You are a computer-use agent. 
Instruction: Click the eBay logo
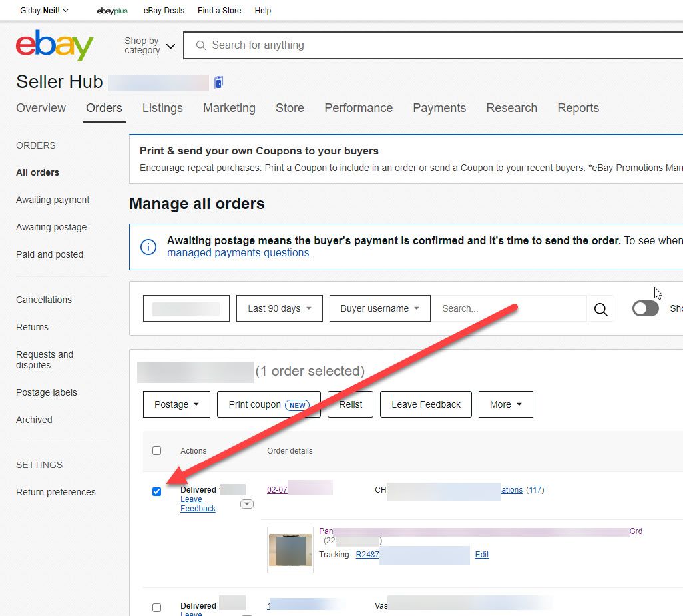[x=55, y=45]
